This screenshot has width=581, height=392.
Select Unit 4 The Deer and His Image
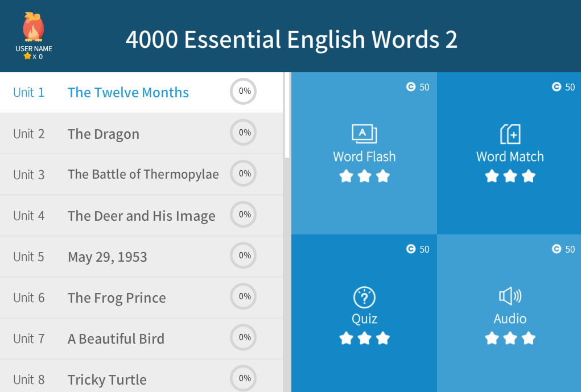coord(141,216)
